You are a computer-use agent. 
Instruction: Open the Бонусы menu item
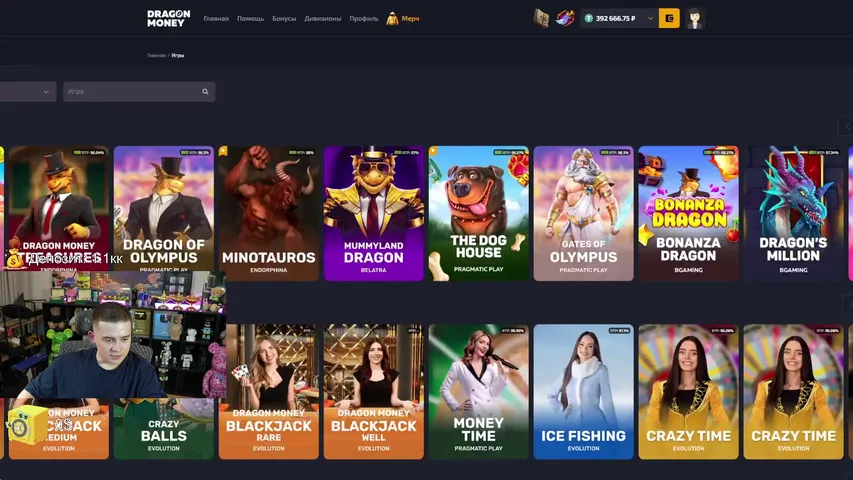pos(284,19)
